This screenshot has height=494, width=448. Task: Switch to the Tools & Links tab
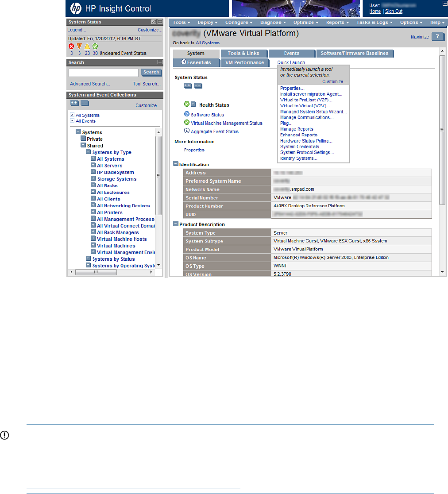pyautogui.click(x=243, y=54)
